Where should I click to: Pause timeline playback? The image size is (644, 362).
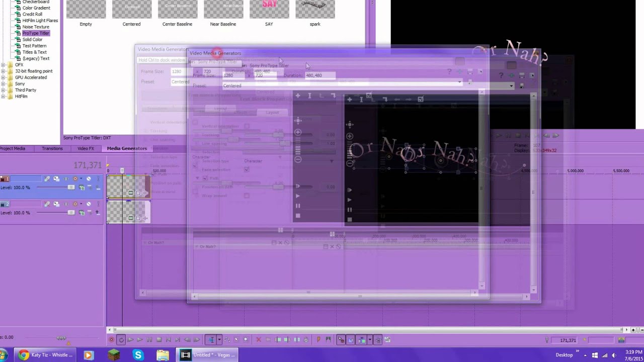click(149, 340)
